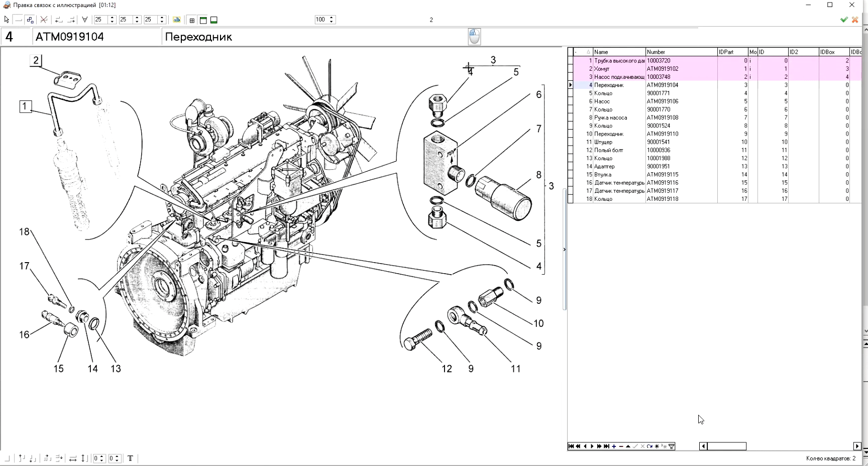Jump to first record in navigator

[571, 446]
